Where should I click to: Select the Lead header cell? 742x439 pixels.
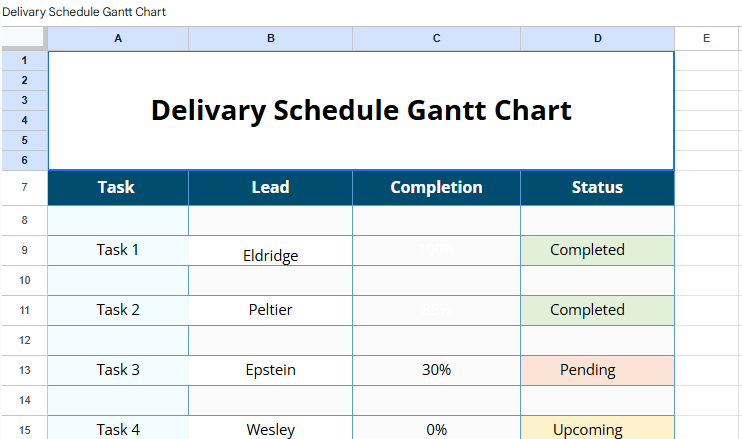270,188
